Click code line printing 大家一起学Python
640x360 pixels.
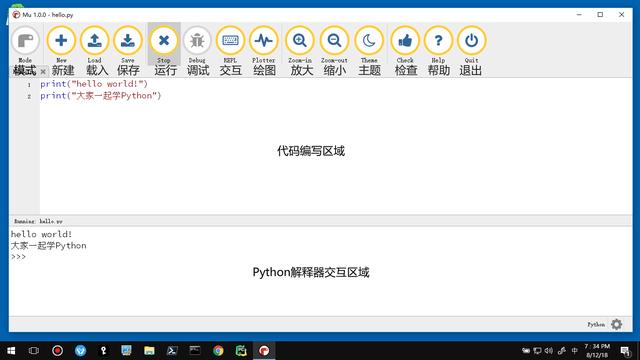click(x=101, y=96)
